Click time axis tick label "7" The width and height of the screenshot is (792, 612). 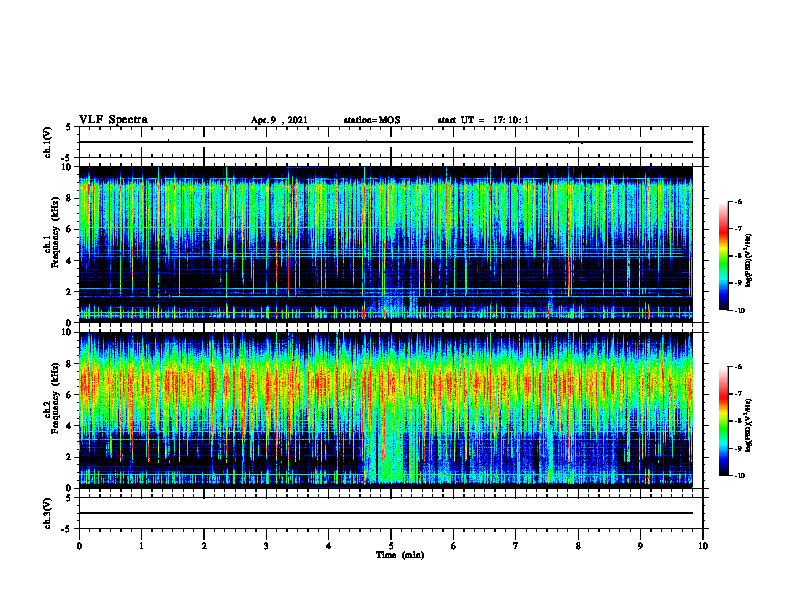coord(516,546)
